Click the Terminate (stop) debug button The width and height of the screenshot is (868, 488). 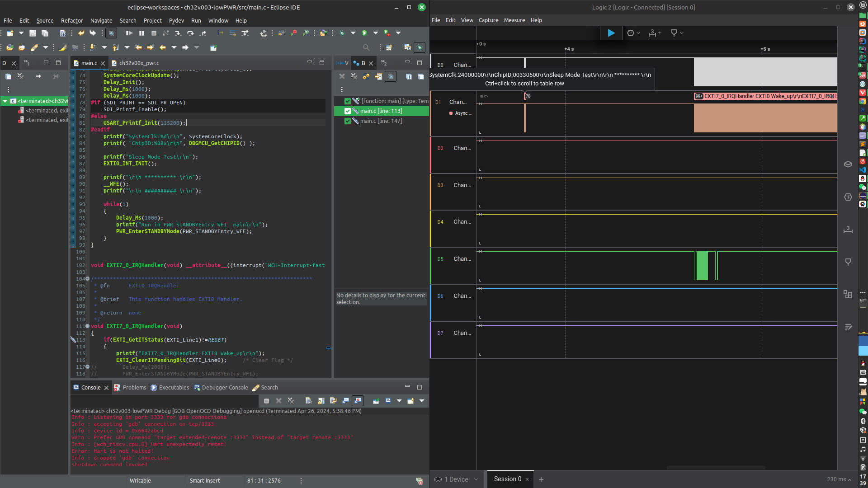154,33
